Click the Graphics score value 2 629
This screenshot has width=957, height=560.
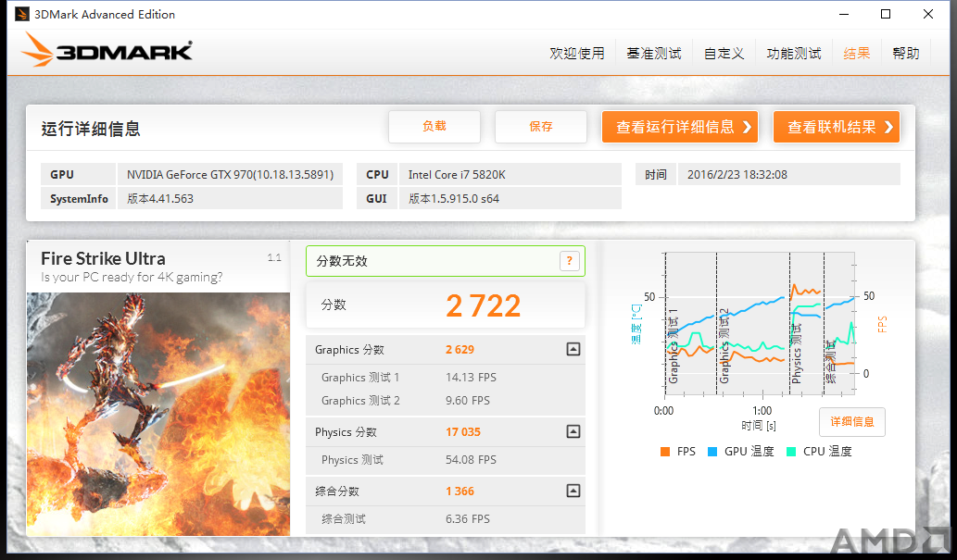point(460,350)
